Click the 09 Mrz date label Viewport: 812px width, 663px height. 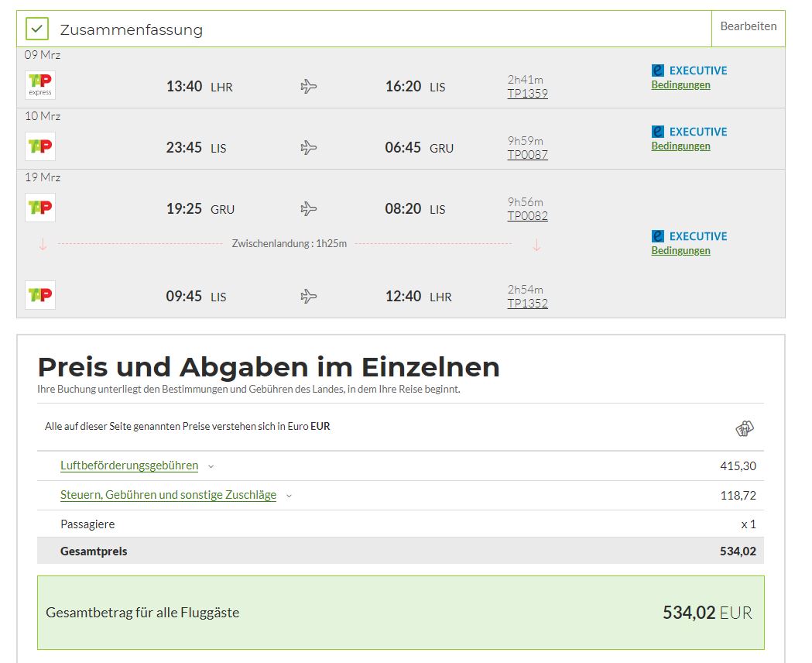pos(43,55)
